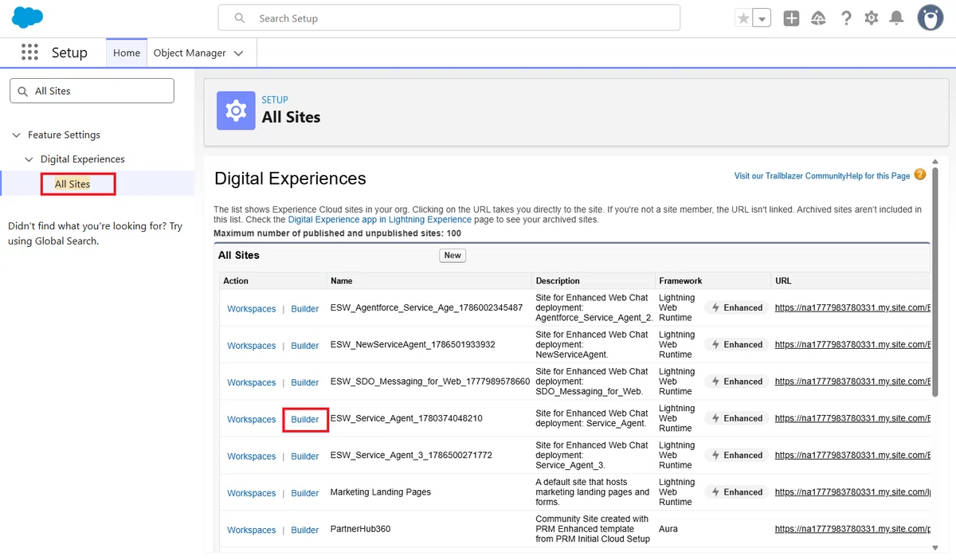
Task: Click the Quick Find box containing All Sites
Action: pyautogui.click(x=92, y=91)
